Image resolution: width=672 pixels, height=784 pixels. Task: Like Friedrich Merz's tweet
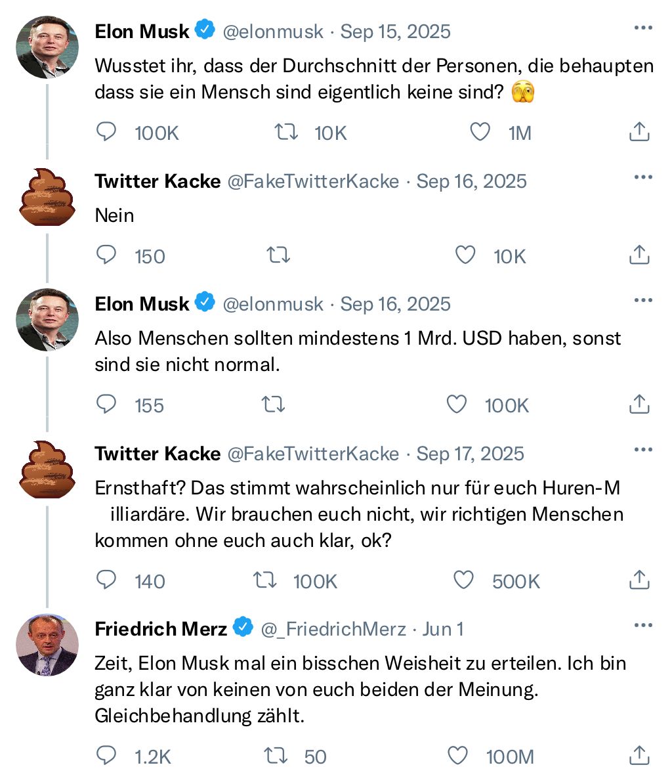[x=457, y=756]
